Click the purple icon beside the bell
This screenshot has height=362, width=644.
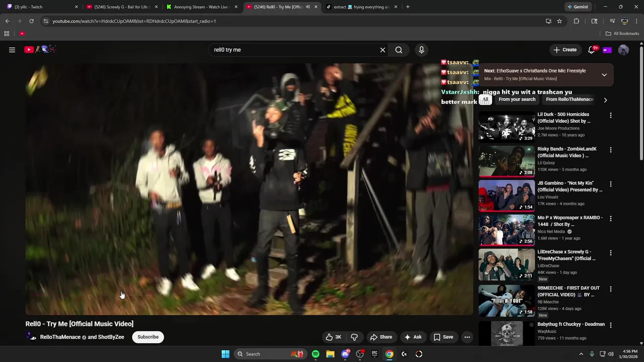pos(607,50)
